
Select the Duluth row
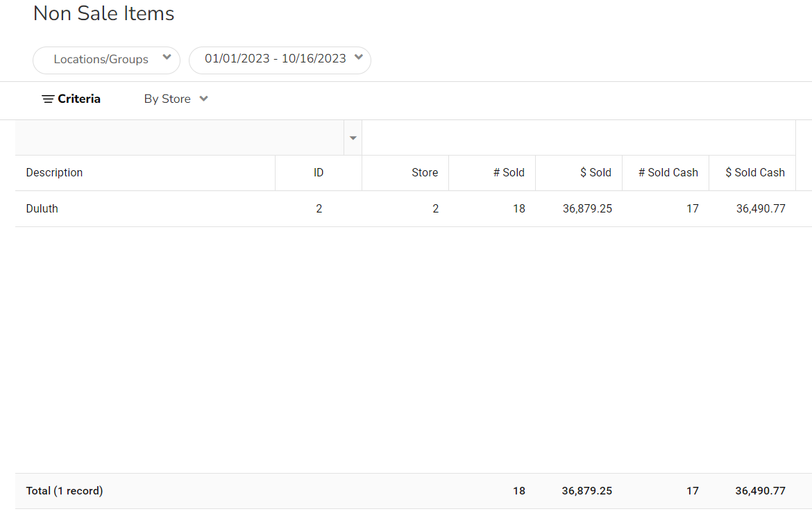(x=42, y=209)
